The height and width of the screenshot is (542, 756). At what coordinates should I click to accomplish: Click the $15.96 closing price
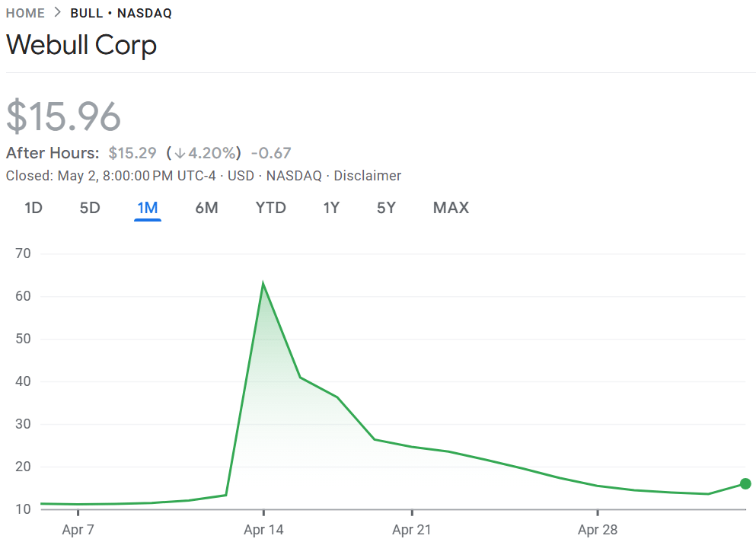click(x=63, y=116)
